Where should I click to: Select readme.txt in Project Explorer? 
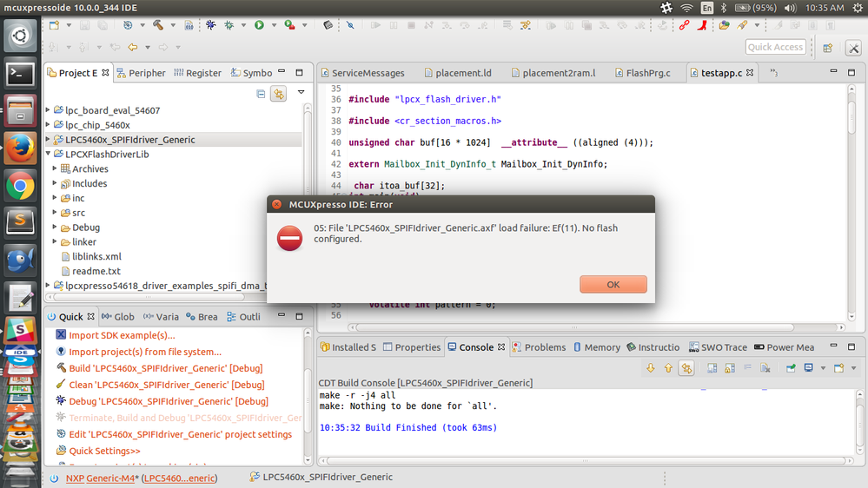[x=96, y=271]
